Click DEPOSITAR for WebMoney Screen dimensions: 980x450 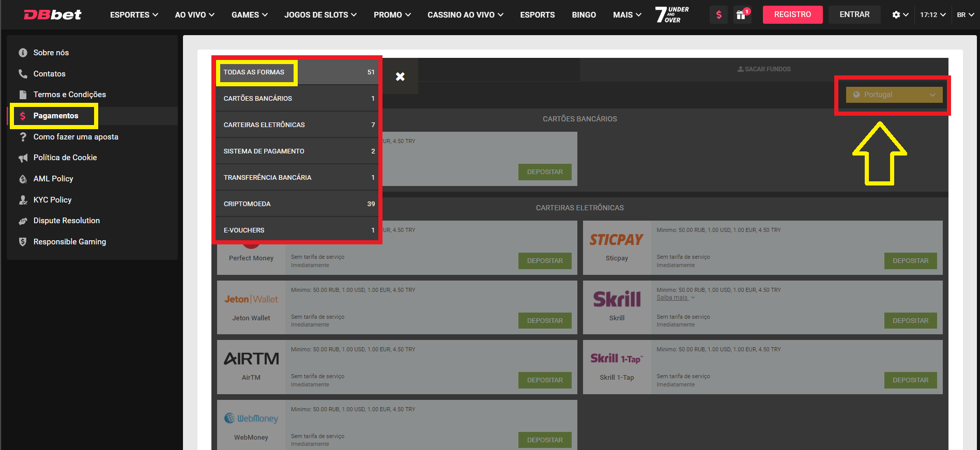(x=545, y=440)
